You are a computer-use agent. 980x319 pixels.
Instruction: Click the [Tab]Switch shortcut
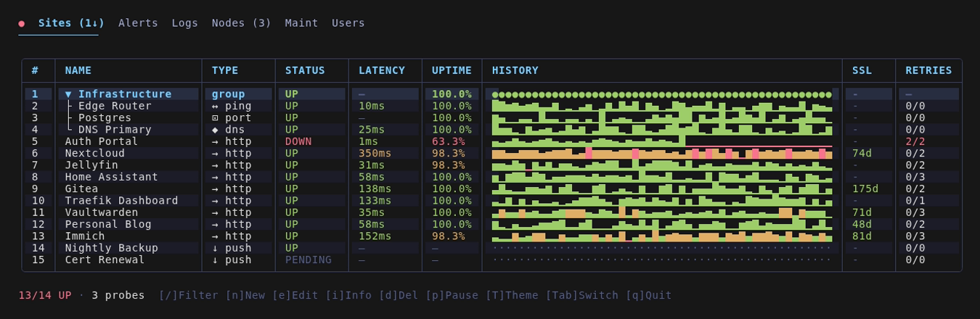point(582,295)
